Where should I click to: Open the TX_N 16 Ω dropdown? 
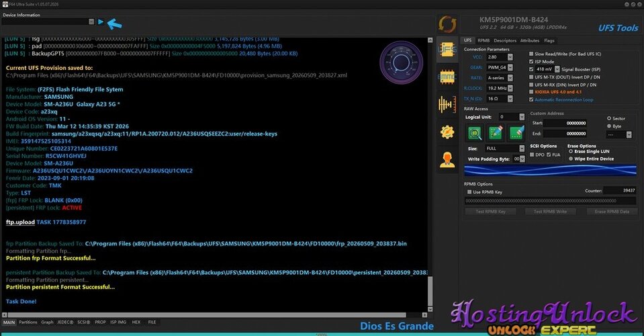[510, 99]
